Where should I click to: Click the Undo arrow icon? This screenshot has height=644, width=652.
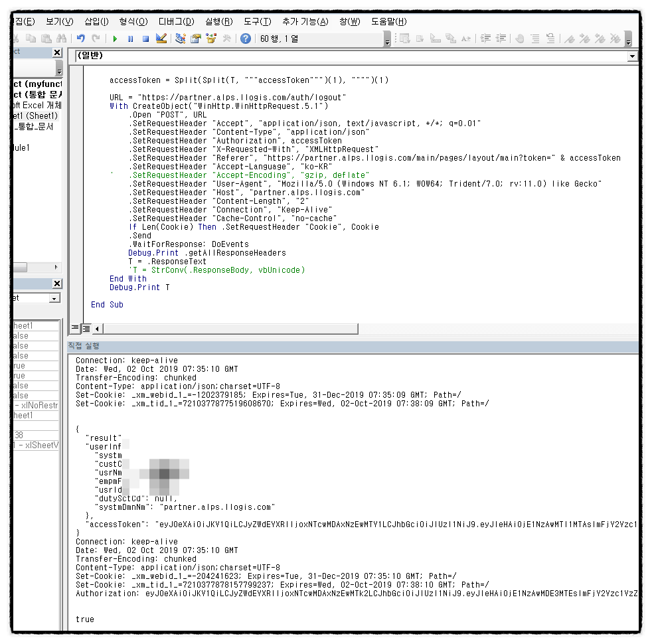(x=81, y=39)
